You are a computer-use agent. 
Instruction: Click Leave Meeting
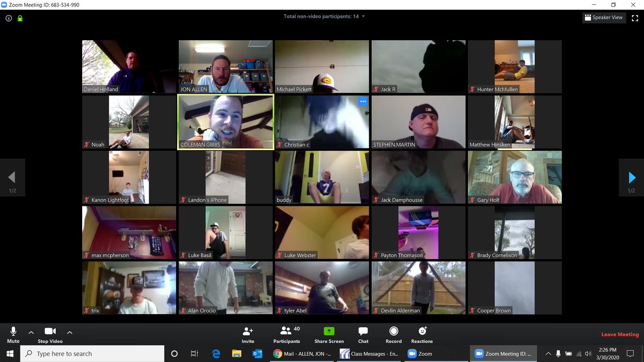click(x=620, y=335)
